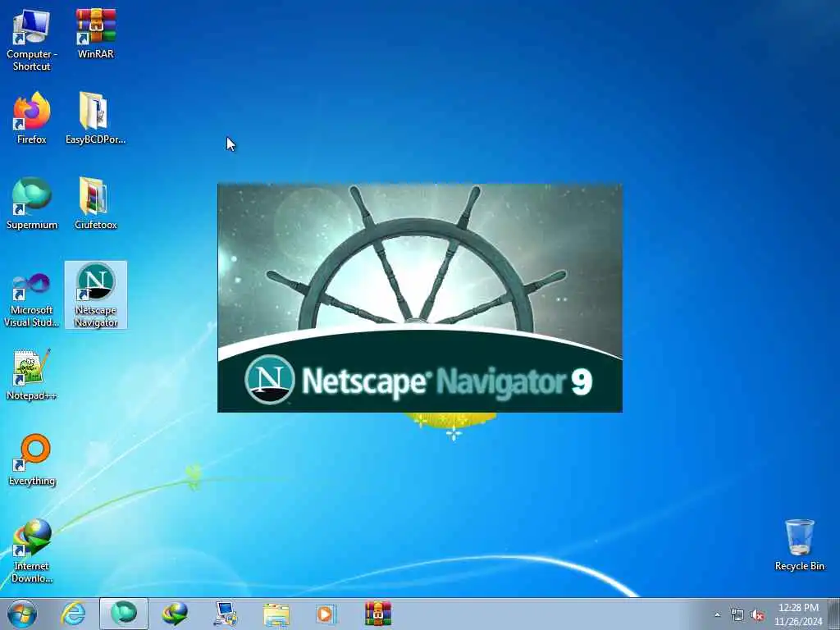Image resolution: width=840 pixels, height=630 pixels.
Task: Select the Netscape Navigator desktop icon
Action: tap(96, 294)
